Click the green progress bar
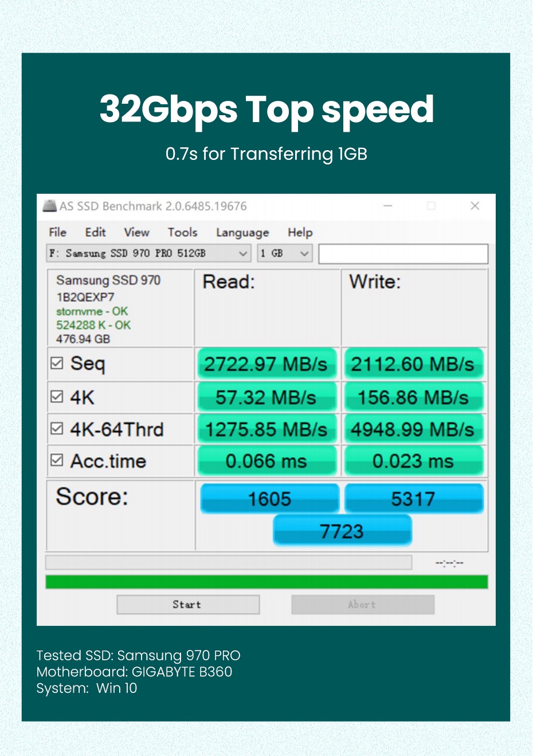The height and width of the screenshot is (756, 533). 266,582
